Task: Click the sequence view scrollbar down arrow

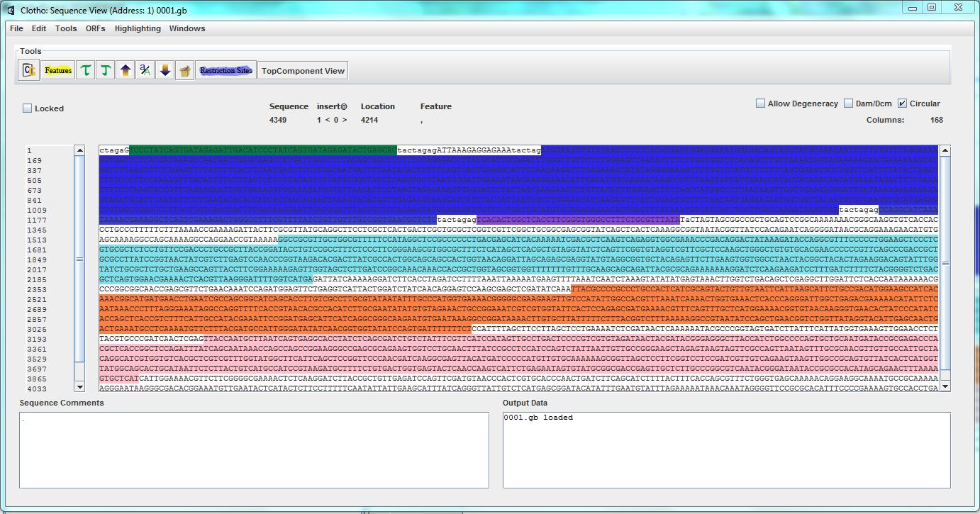Action: pos(945,386)
